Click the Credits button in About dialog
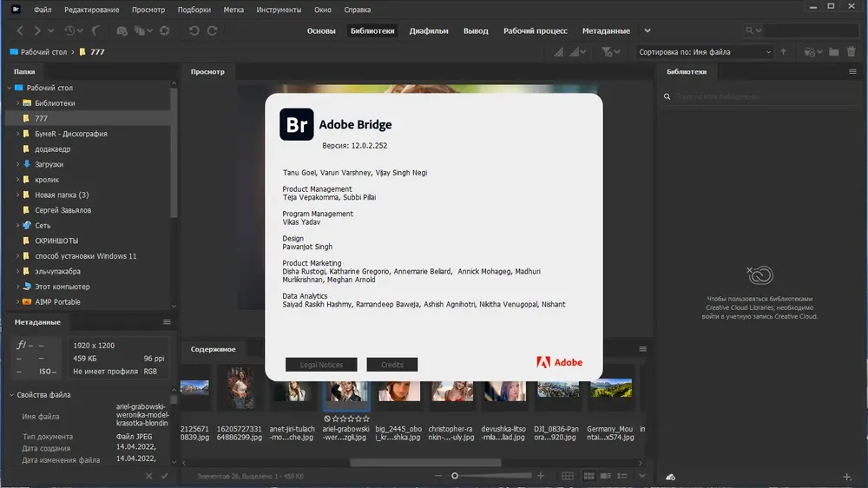Viewport: 868px width, 488px height. pyautogui.click(x=392, y=365)
